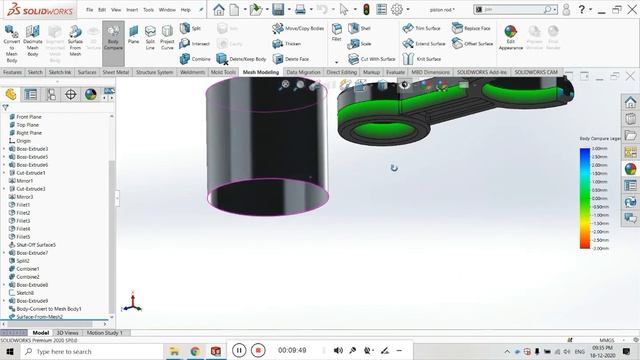Screen dimensions: 640x360
Task: Click the Windows Start button
Action: coord(10,351)
